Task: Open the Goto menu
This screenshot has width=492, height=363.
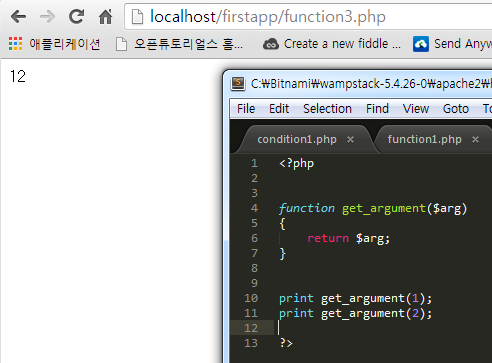Action: 456,109
